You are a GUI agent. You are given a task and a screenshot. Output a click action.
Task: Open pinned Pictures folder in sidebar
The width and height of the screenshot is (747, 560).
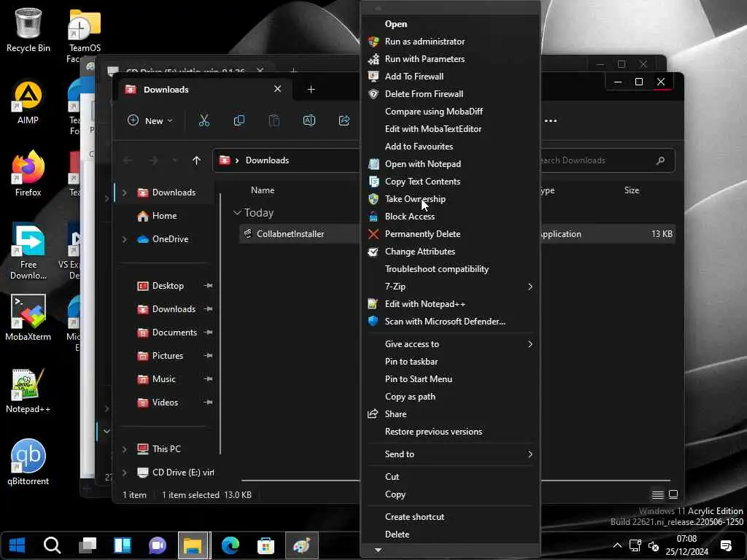click(x=168, y=356)
